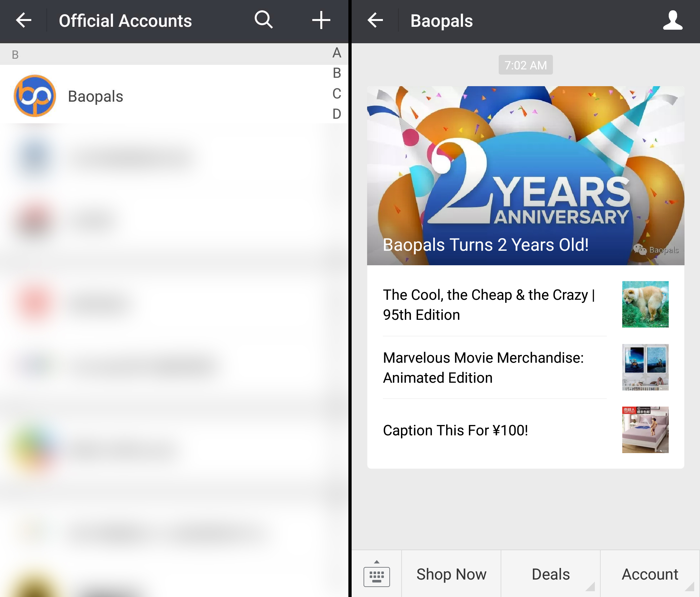Expand the Deals menu
Screen dimensions: 700x597
pos(551,574)
